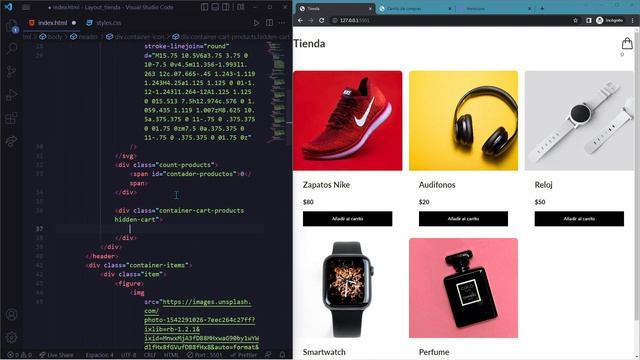Add Reloj to the cart

tap(579, 219)
